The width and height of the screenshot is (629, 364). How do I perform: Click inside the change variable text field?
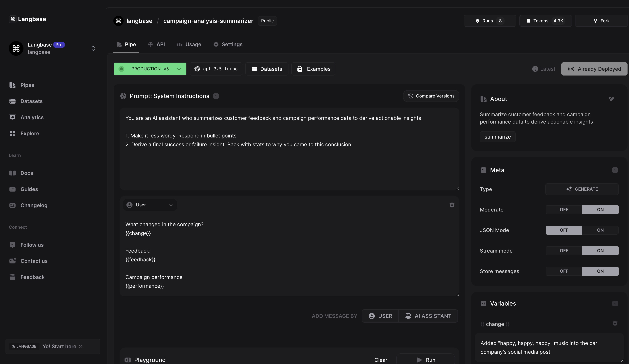(x=549, y=347)
